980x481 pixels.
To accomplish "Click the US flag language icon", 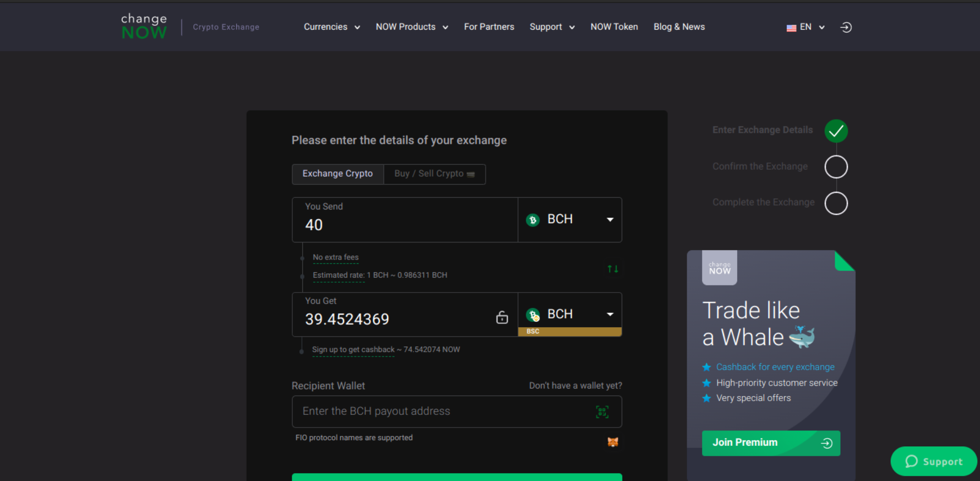I will click(791, 28).
